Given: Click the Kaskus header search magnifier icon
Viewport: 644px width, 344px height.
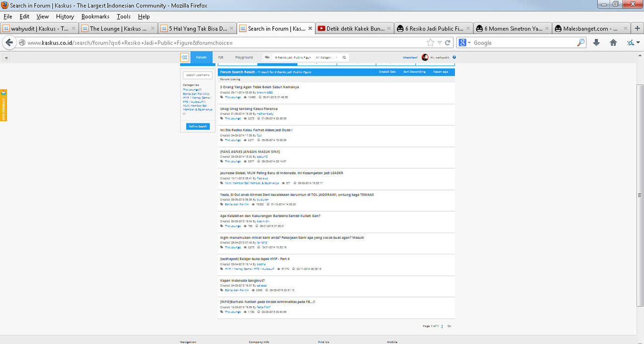Looking at the screenshot, I should [x=345, y=57].
